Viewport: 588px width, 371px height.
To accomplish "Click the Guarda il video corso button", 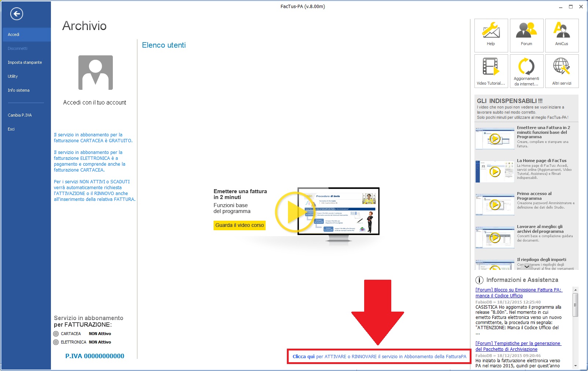I will 240,225.
